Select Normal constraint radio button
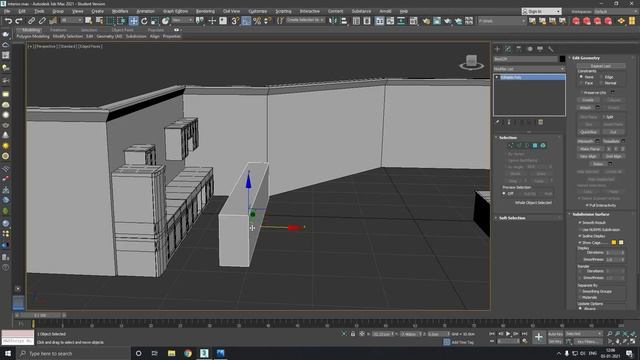This screenshot has width=640, height=360. point(601,83)
